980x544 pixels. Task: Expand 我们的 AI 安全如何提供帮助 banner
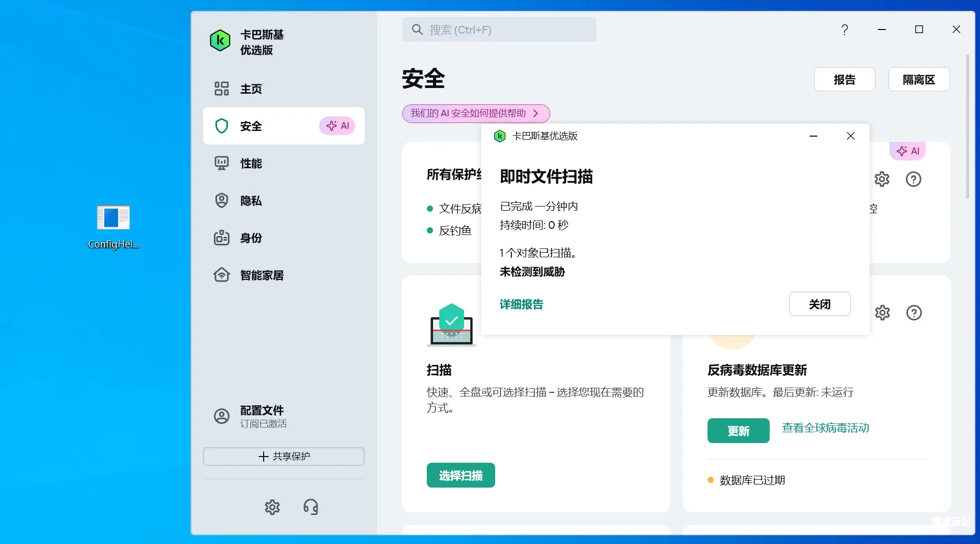pyautogui.click(x=475, y=113)
